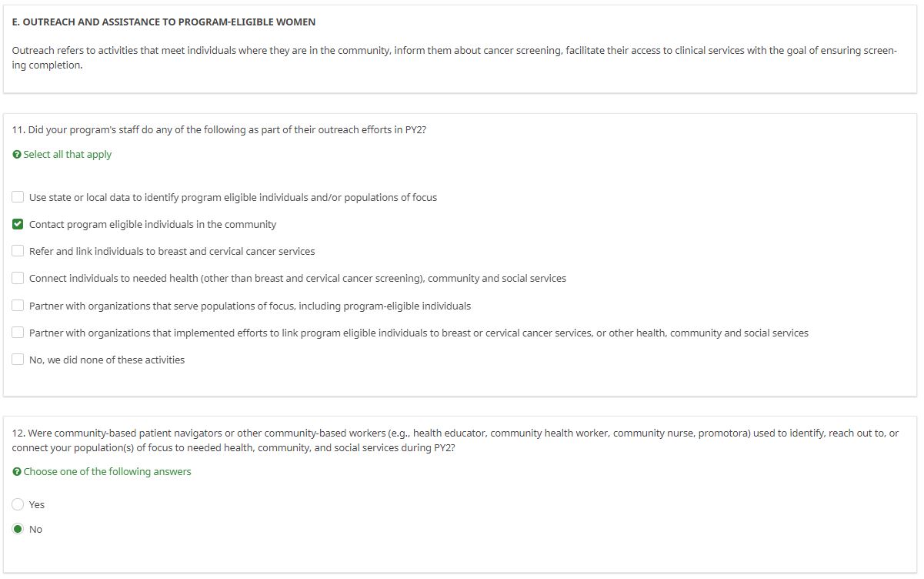Image resolution: width=924 pixels, height=579 pixels.
Task: Click the help icon beside 'Choose one of the following answers'
Action: coord(17,472)
